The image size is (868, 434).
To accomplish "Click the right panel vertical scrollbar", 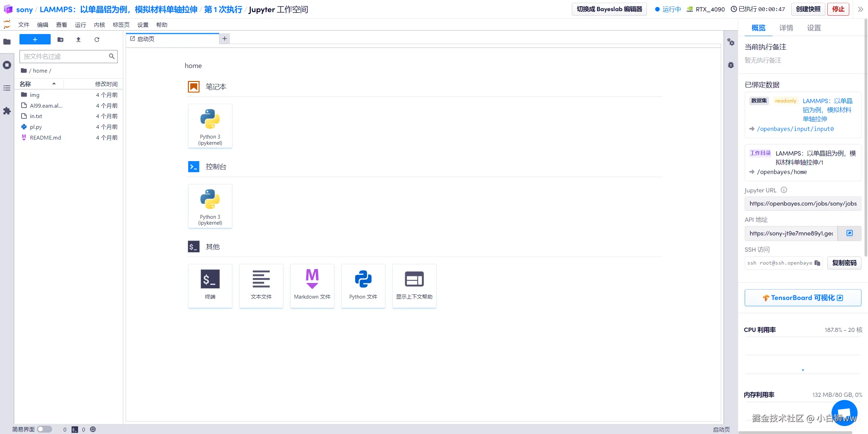I will tap(866, 139).
